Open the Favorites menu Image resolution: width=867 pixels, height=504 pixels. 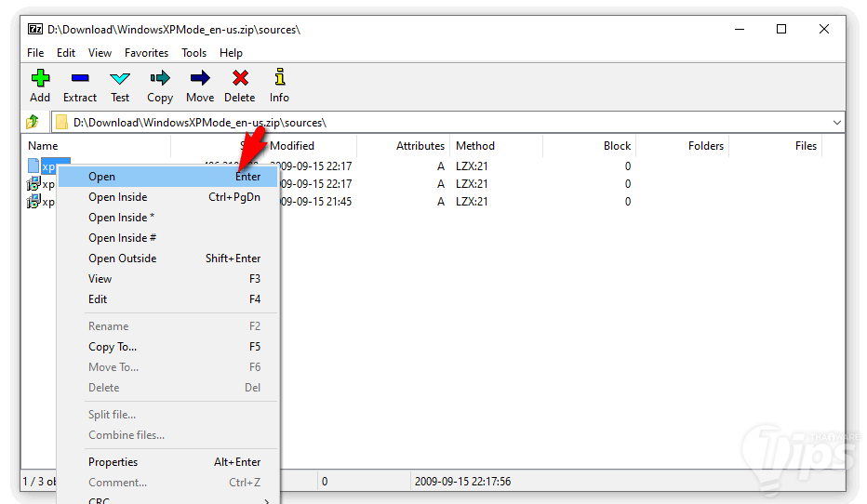coord(147,53)
